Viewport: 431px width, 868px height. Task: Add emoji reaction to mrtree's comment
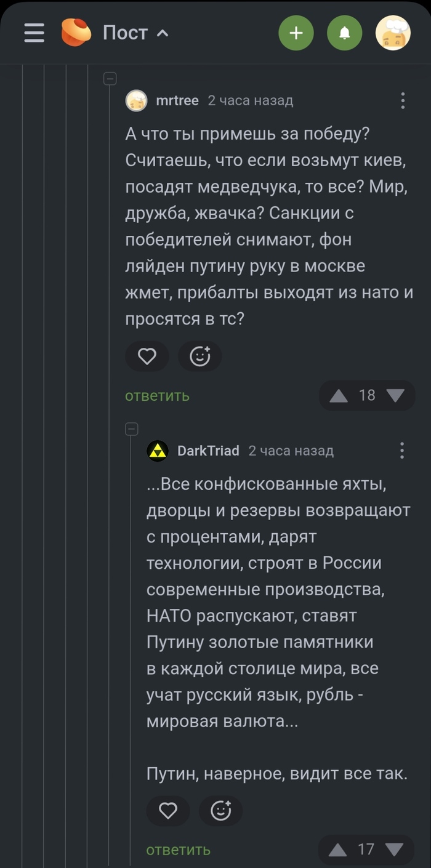pyautogui.click(x=200, y=356)
